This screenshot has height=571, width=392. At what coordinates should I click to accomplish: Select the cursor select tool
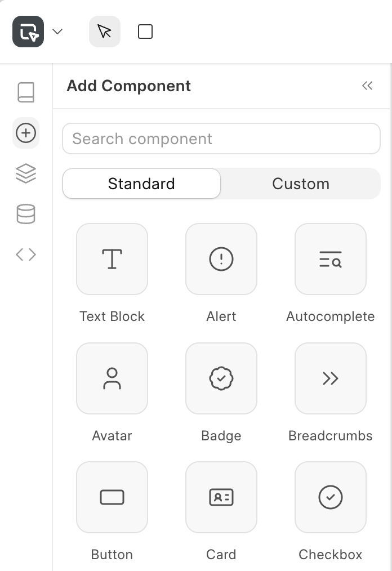(104, 32)
